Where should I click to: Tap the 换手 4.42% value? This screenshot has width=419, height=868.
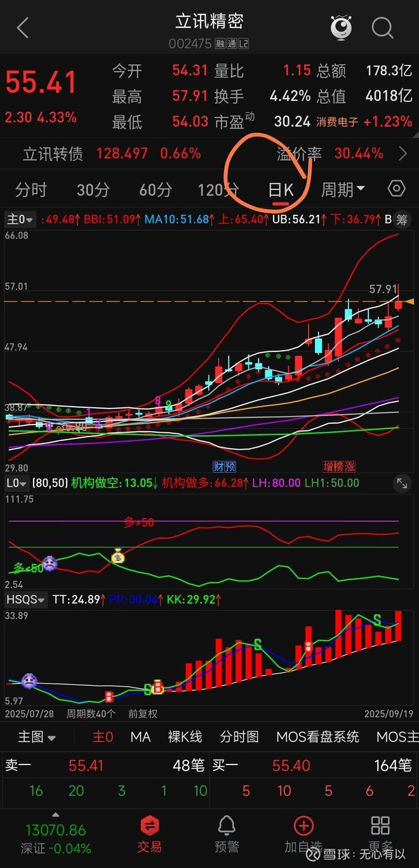click(x=290, y=96)
